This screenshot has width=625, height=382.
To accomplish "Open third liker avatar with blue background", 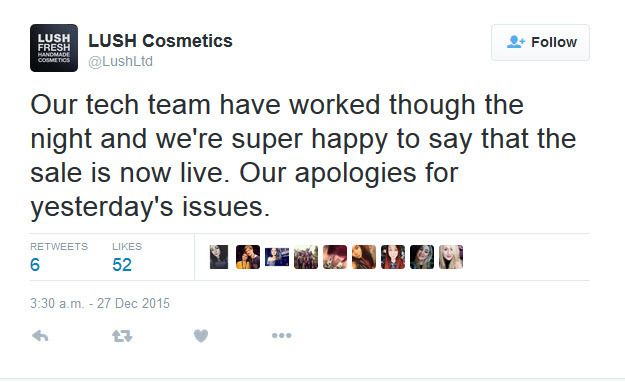I will (x=277, y=257).
